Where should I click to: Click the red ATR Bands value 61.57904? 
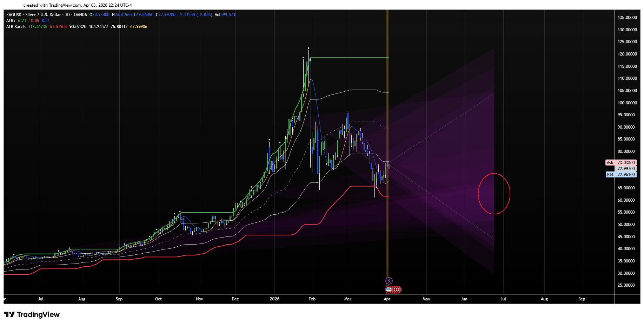click(58, 27)
